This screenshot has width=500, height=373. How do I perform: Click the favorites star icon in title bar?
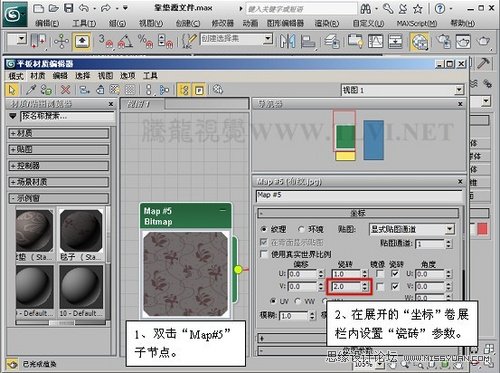coord(418,9)
